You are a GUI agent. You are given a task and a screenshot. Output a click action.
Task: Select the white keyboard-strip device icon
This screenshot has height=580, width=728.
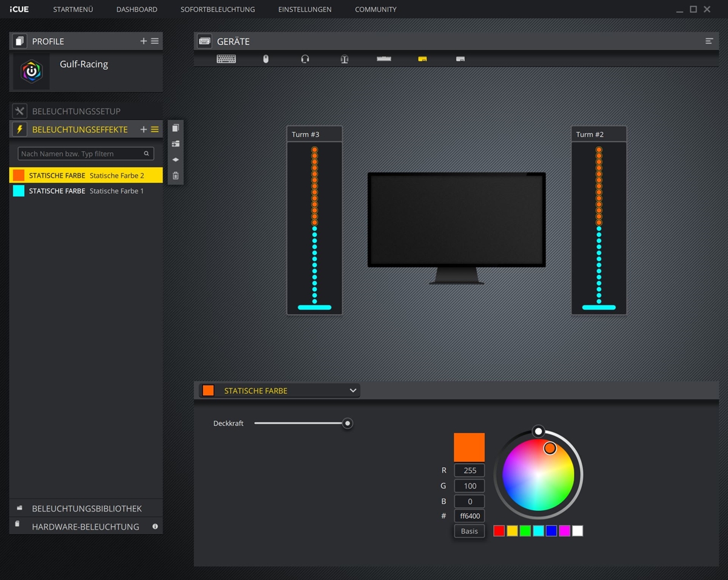tap(384, 59)
